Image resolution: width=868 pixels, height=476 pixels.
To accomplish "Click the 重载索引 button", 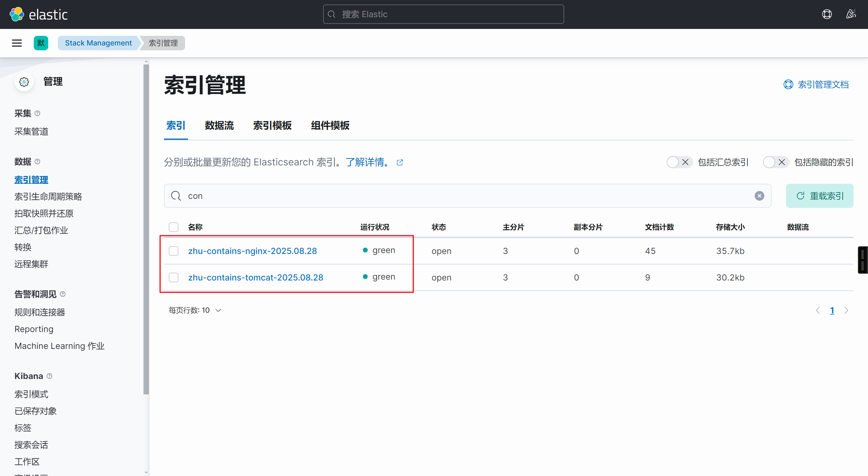I will (x=819, y=196).
